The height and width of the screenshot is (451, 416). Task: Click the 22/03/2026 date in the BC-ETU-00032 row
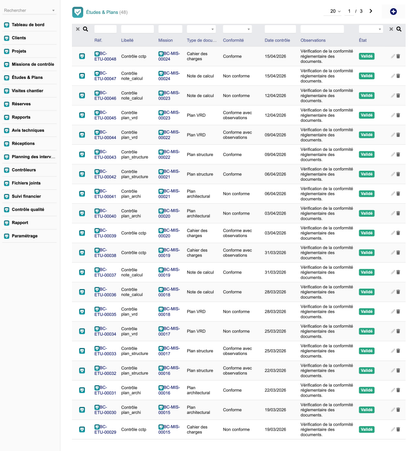[x=275, y=370]
